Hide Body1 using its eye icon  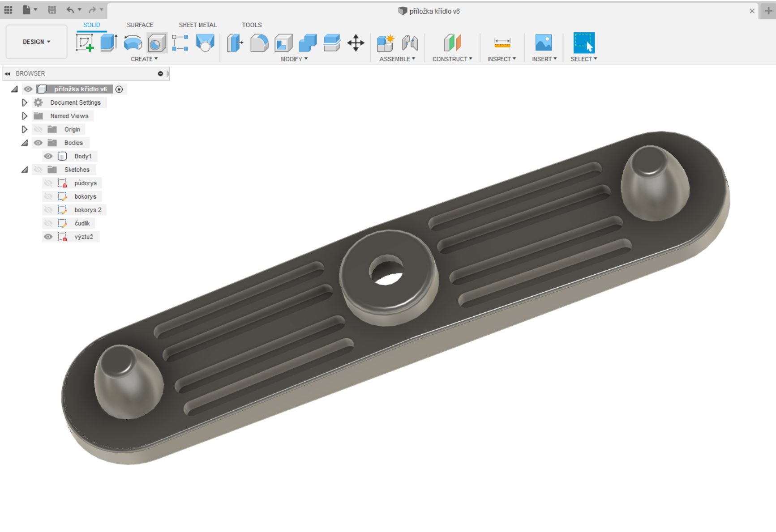48,156
